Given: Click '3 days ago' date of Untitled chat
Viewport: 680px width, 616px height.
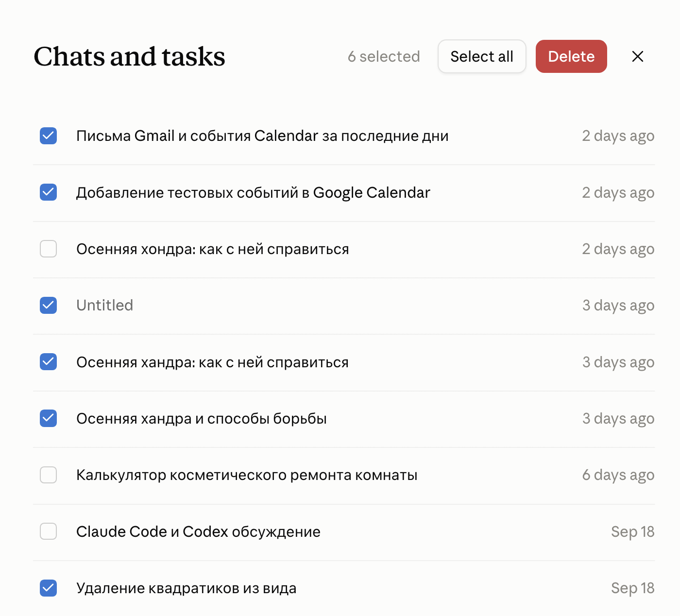Looking at the screenshot, I should coord(618,306).
